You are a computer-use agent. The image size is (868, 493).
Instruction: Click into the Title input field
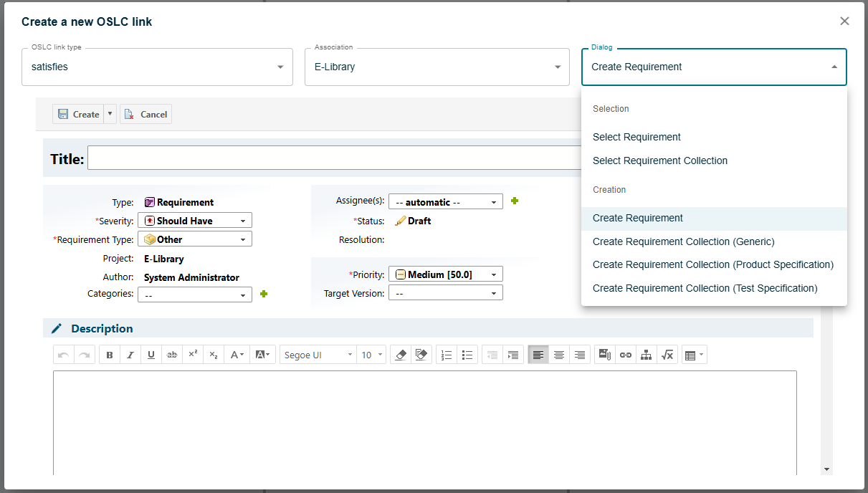335,158
